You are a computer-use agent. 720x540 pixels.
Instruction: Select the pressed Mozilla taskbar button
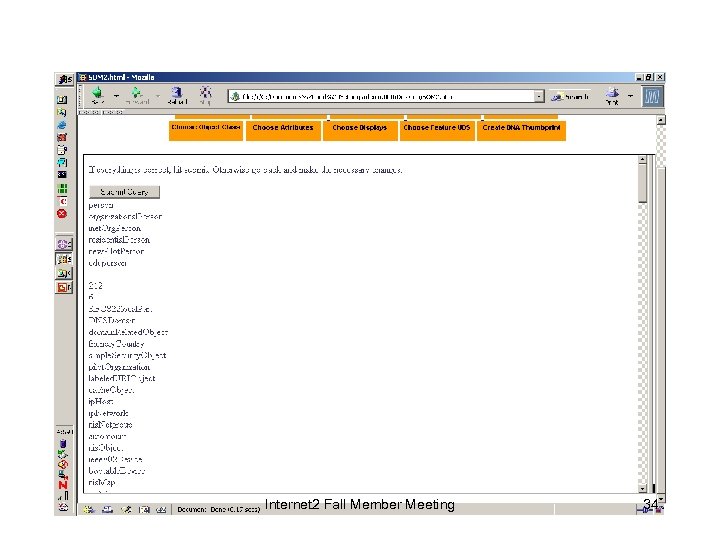point(64,259)
